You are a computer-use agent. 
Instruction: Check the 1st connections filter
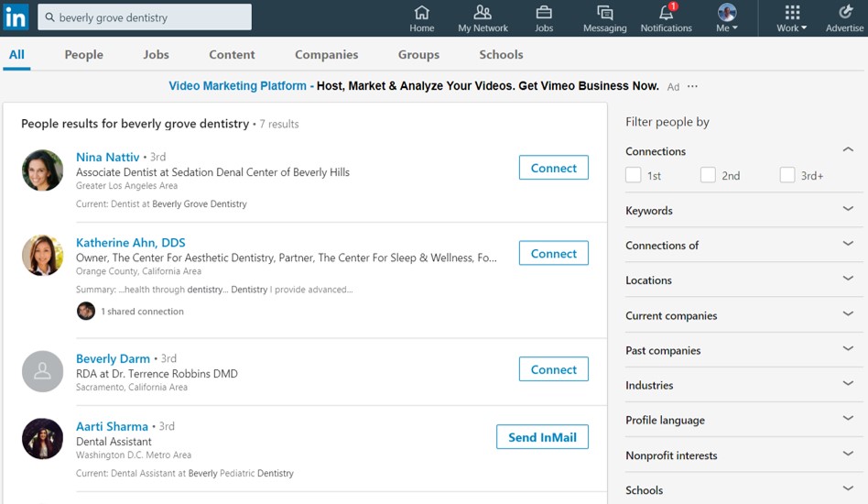click(634, 175)
